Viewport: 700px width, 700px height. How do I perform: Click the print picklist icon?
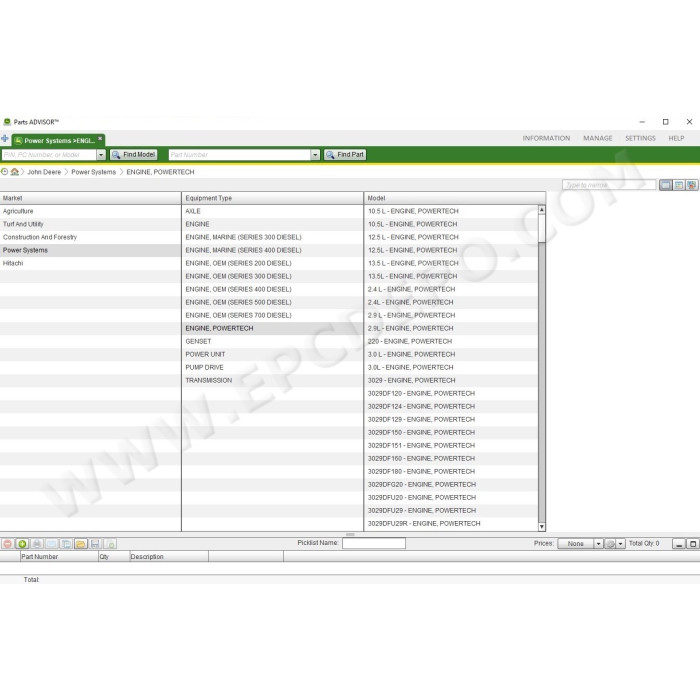click(37, 544)
